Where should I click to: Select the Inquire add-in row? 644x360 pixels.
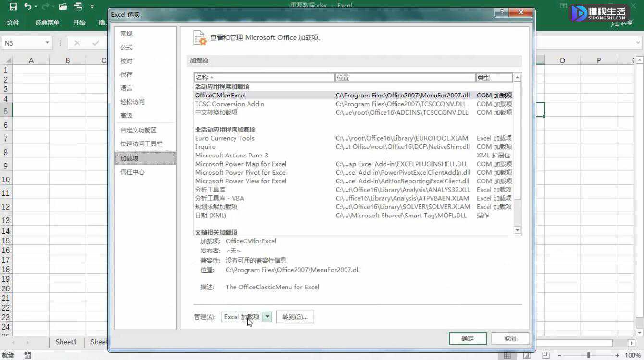tap(353, 147)
